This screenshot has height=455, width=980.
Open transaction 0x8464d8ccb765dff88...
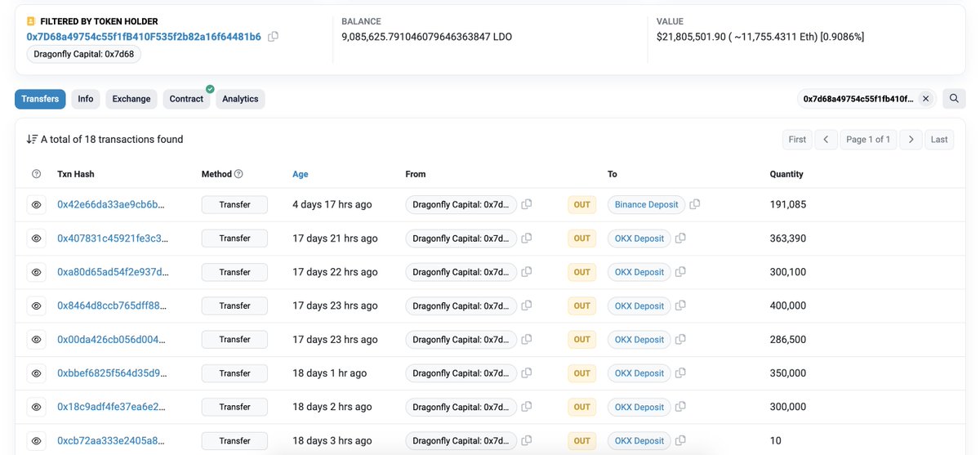tap(112, 306)
